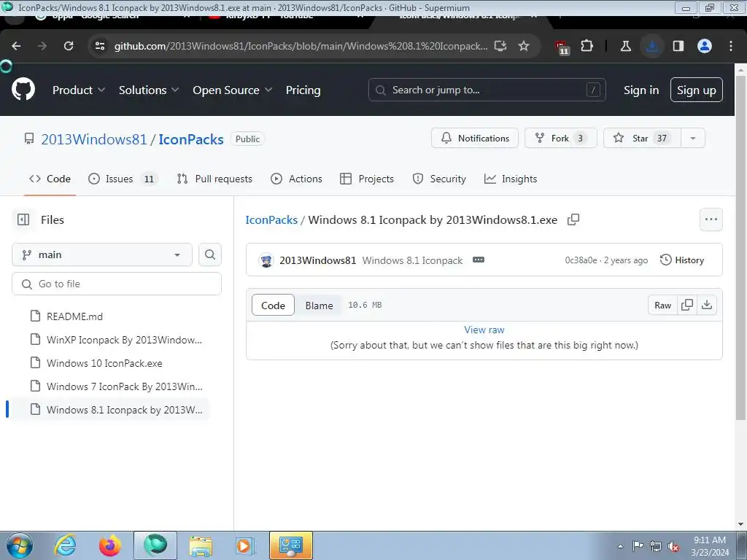747x560 pixels.
Task: Expand commit message ellipsis
Action: (x=479, y=260)
